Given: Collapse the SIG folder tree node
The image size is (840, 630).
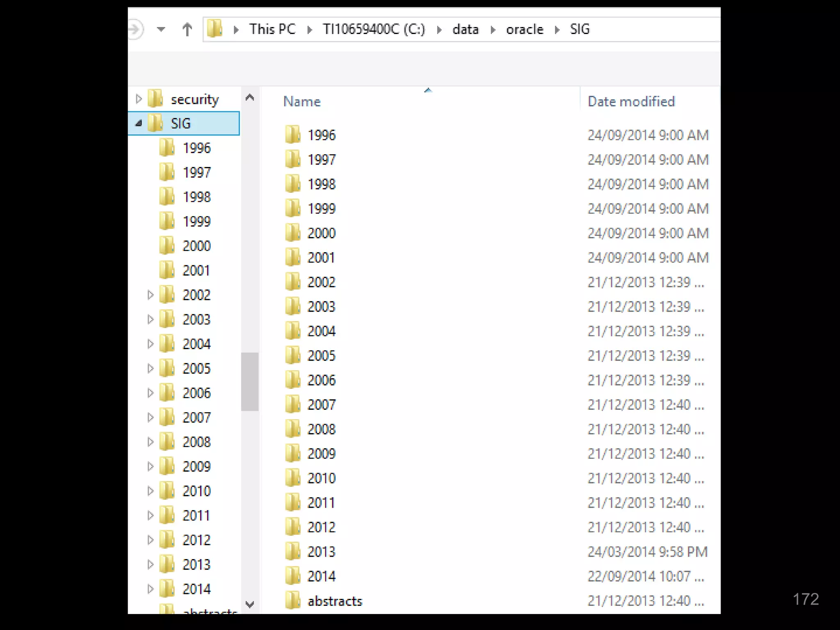Looking at the screenshot, I should [x=139, y=123].
